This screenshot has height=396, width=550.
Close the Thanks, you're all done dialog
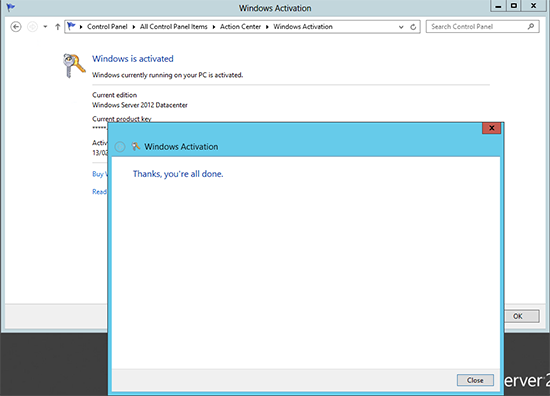pyautogui.click(x=475, y=380)
